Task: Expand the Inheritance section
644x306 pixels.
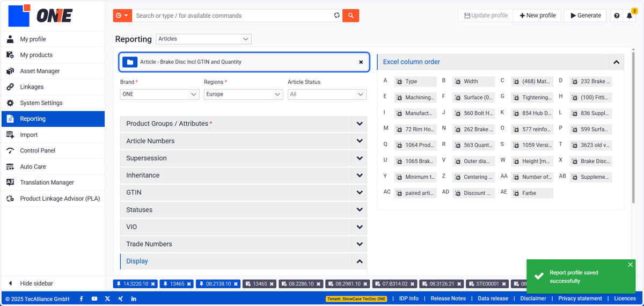Action: [244, 175]
